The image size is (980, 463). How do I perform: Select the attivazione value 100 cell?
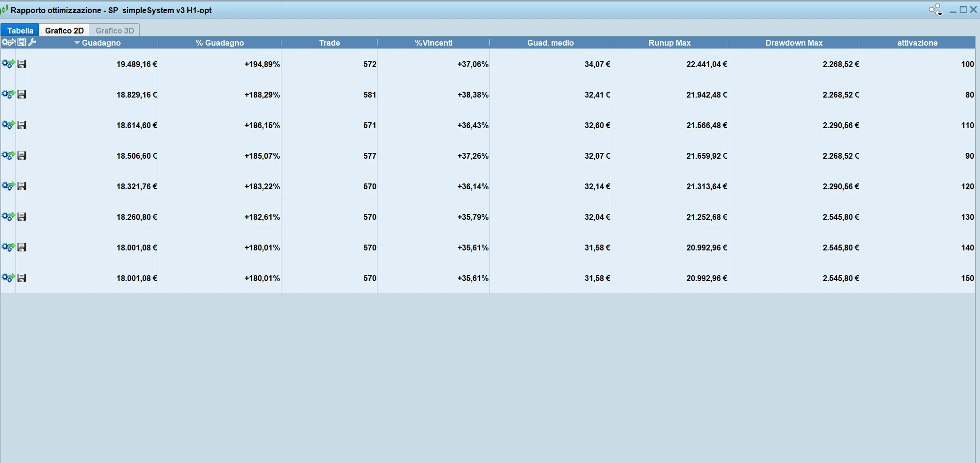tap(917, 64)
